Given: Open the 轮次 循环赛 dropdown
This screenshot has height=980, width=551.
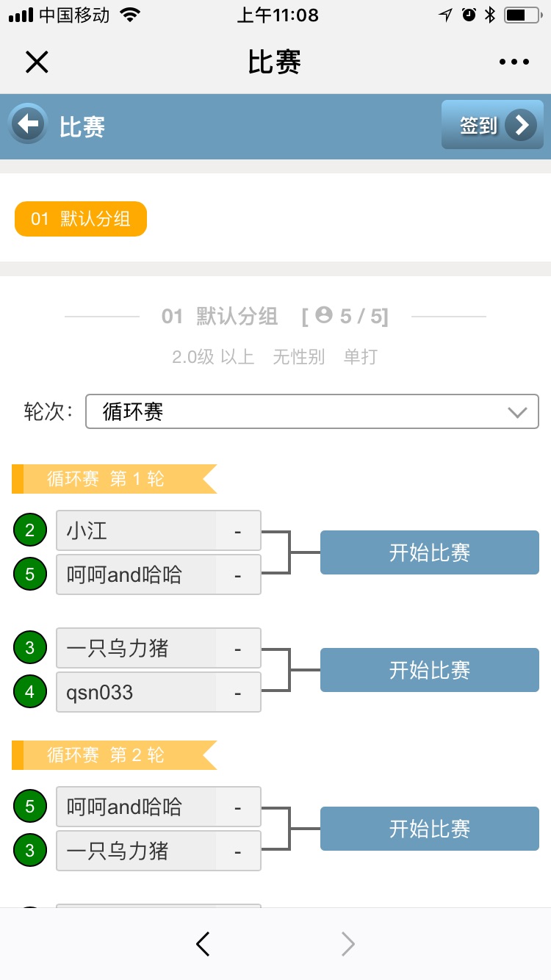Looking at the screenshot, I should (312, 411).
